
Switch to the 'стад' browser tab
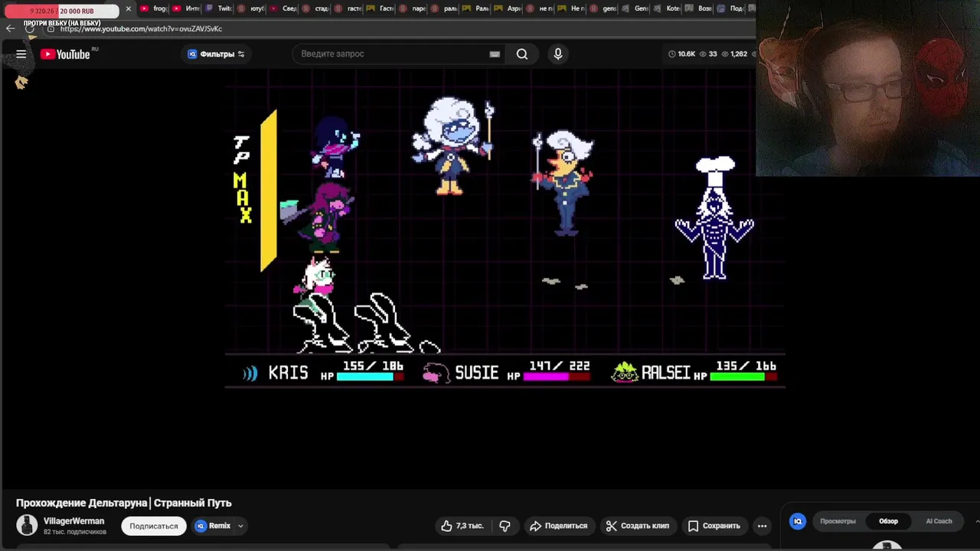[315, 8]
